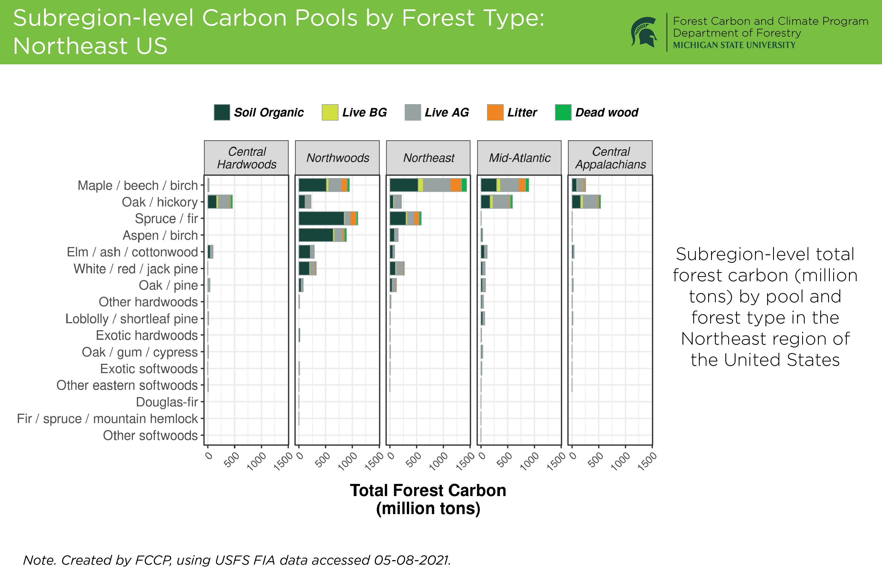Click the Mid-Atlantic Oak / hickory bar
882x588 pixels.
tap(497, 202)
